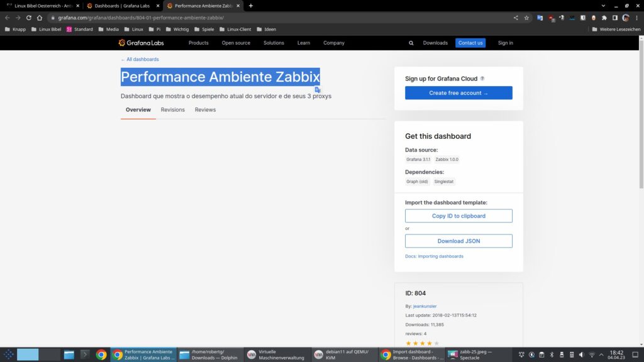The width and height of the screenshot is (644, 362).
Task: Open the Grafana site search
Action: [x=411, y=43]
